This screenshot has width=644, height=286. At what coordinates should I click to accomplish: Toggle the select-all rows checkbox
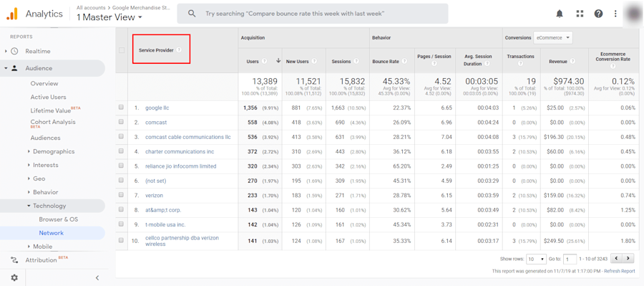click(122, 51)
